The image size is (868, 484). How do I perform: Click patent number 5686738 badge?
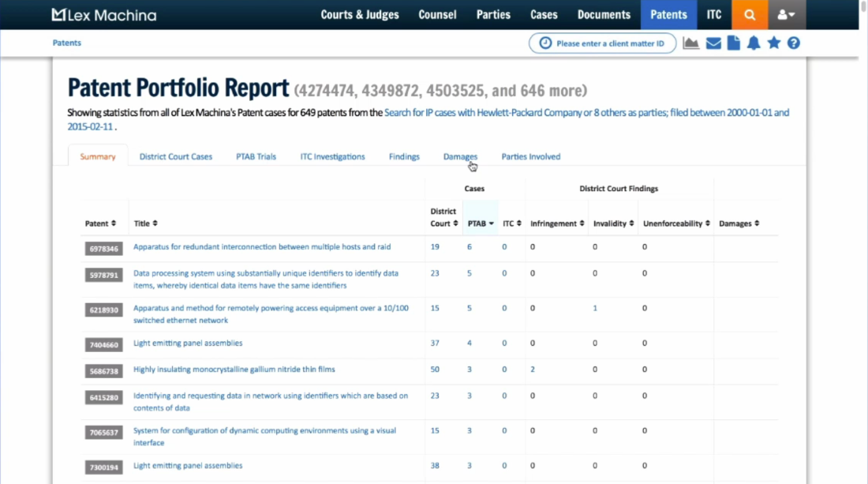click(103, 371)
